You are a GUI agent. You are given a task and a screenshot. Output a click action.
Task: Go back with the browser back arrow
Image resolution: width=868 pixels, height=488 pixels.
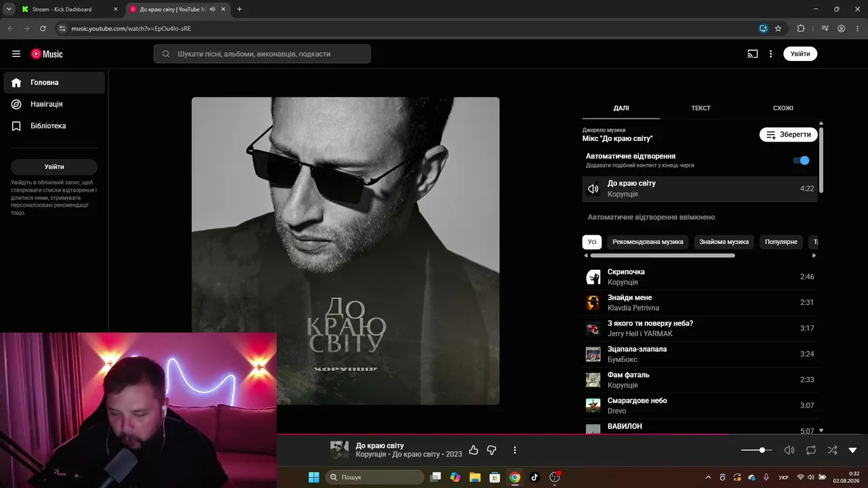coord(10,28)
